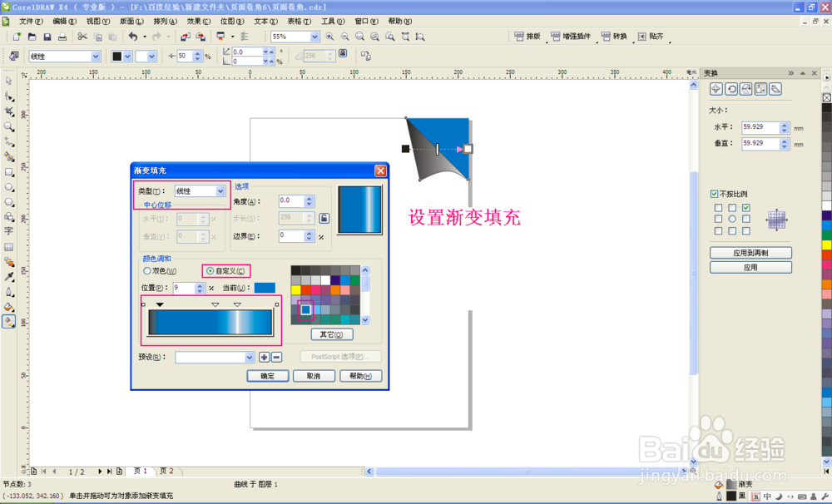This screenshot has height=504, width=832.
Task: Open the Fill tool in the toolbox
Action: 9,305
